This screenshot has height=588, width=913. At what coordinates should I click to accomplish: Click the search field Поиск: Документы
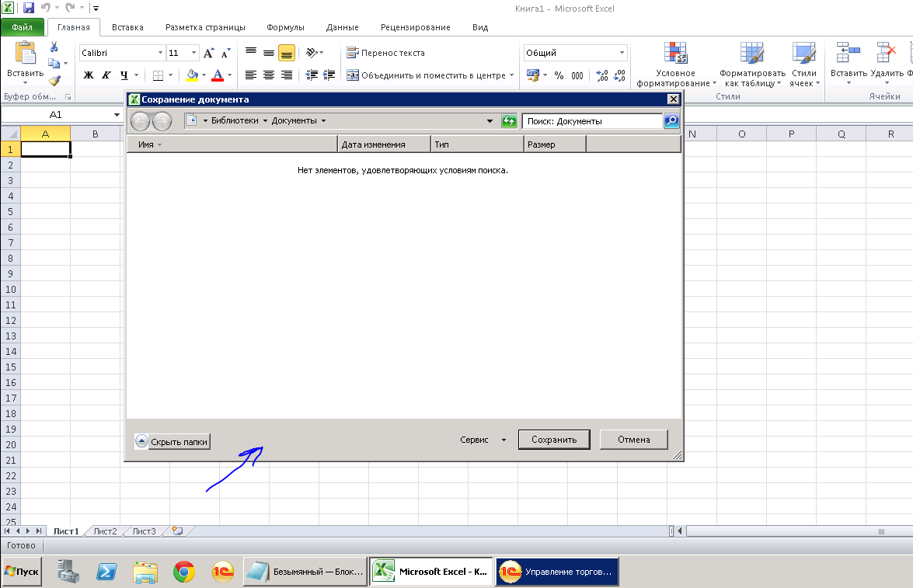click(x=592, y=121)
